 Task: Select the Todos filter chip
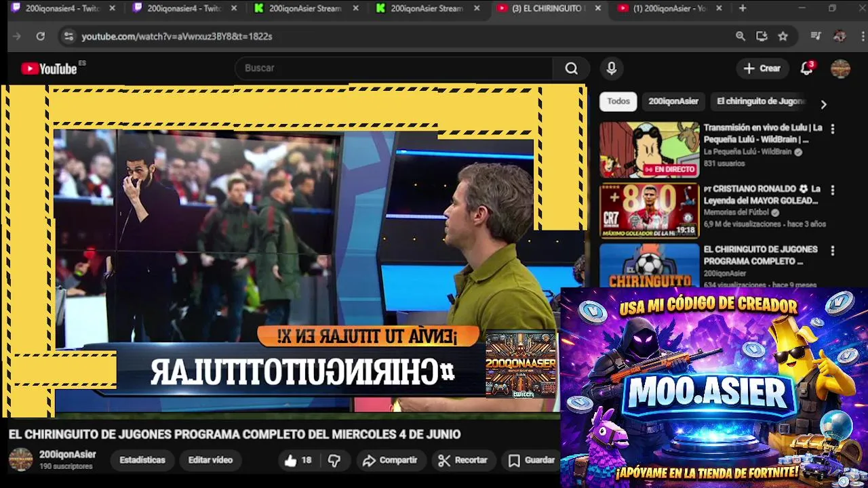(618, 102)
